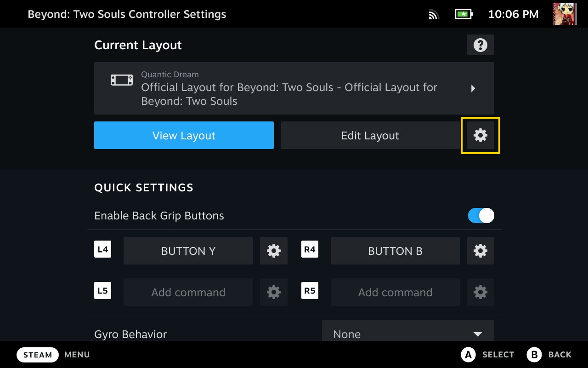
Task: Click the battery charging indicator
Action: [464, 14]
